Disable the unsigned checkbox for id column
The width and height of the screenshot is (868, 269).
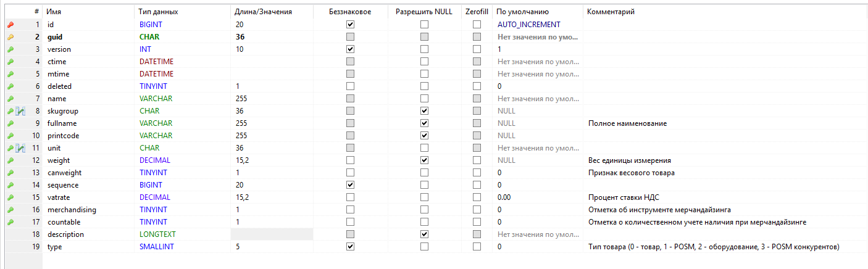(351, 25)
